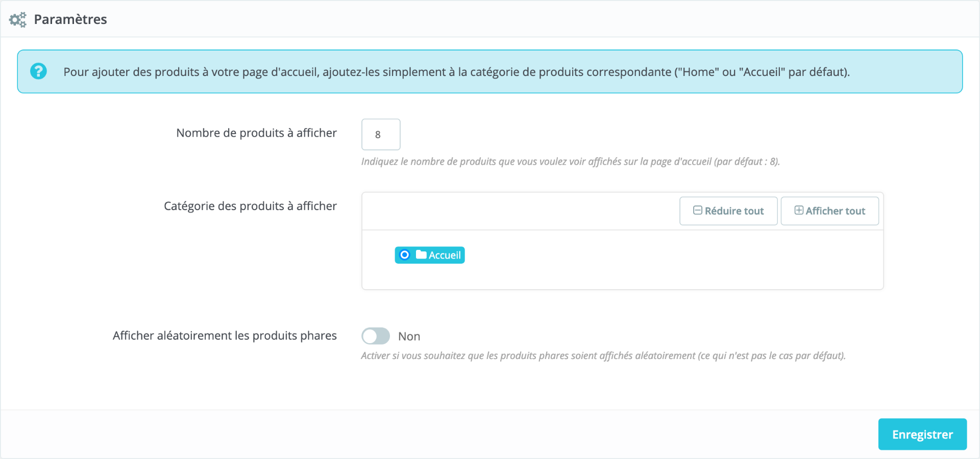Viewport: 980px width, 459px height.
Task: Focus the number of products input field
Action: pos(381,135)
